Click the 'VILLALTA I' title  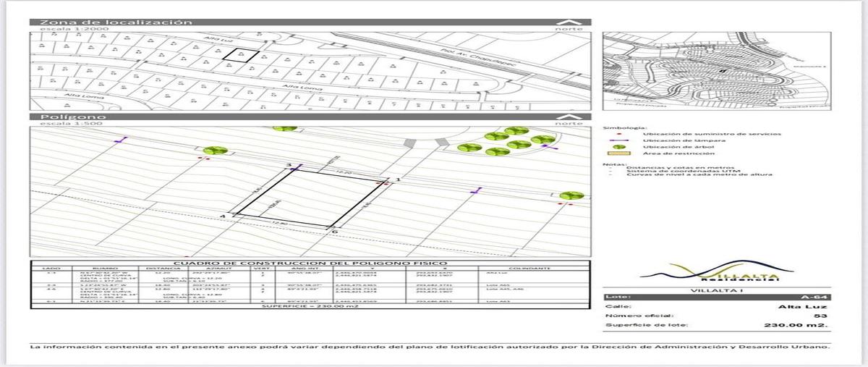pos(718,291)
